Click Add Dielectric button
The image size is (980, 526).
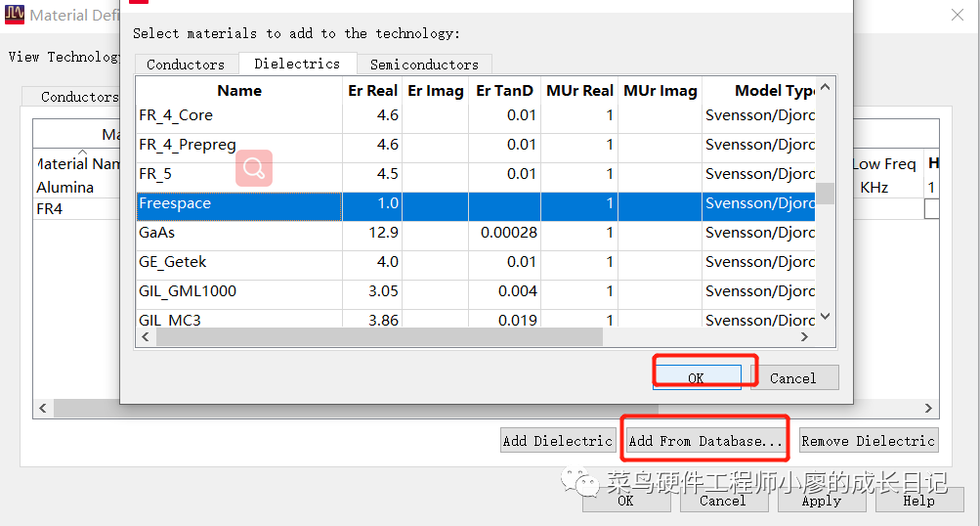click(x=558, y=441)
